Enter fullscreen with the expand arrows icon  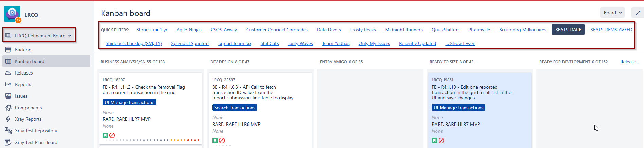tap(638, 13)
